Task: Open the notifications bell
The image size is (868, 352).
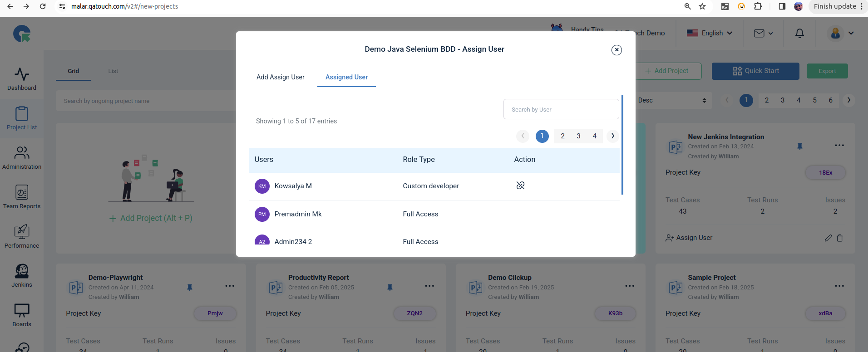Action: click(x=799, y=33)
